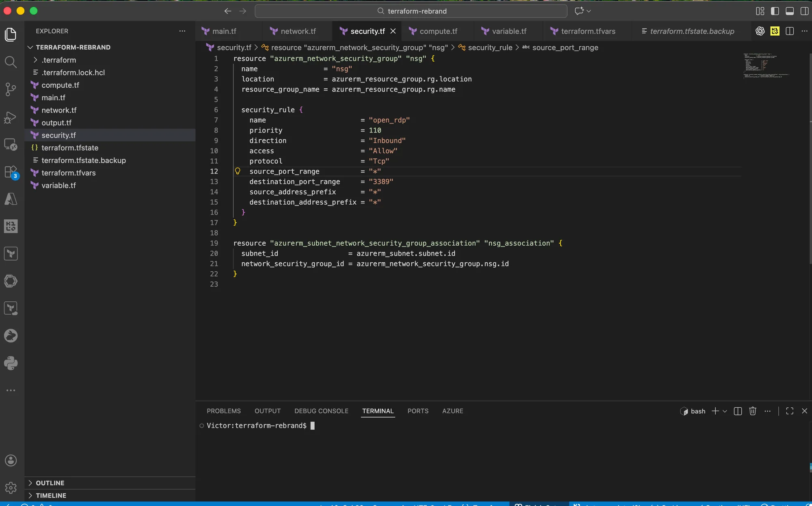Open terraform.tfstate in the explorer
The width and height of the screenshot is (812, 506).
point(110,148)
